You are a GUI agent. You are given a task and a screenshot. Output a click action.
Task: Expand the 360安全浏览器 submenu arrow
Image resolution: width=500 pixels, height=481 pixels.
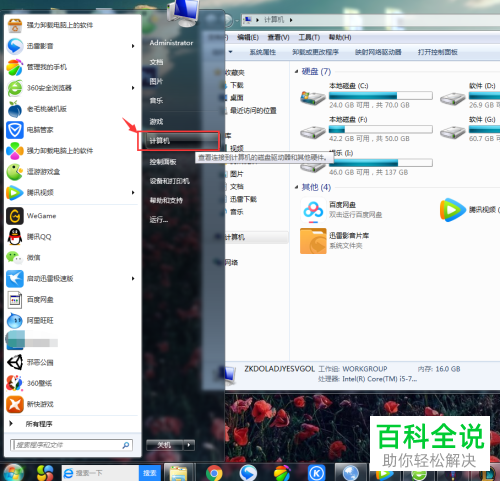tap(133, 88)
